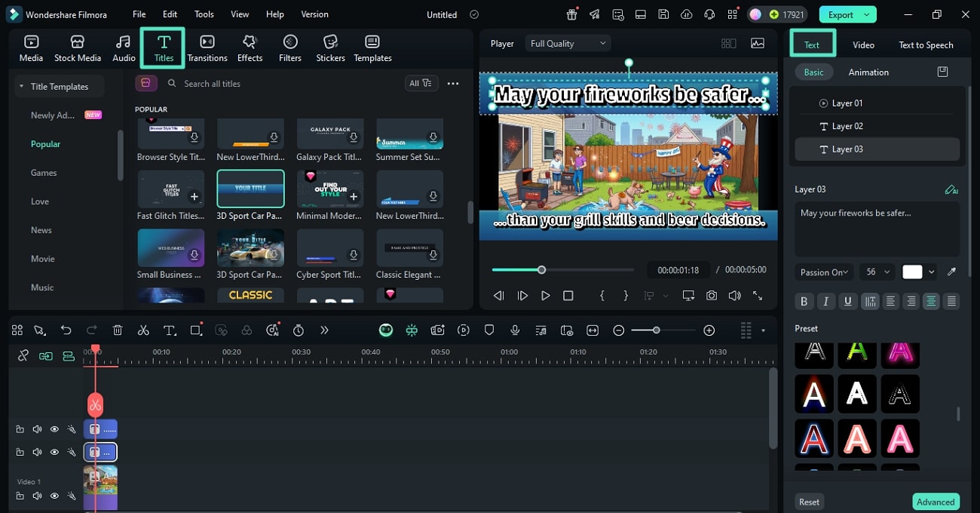Select the Split scissors tool in timeline toolbar

click(x=143, y=330)
